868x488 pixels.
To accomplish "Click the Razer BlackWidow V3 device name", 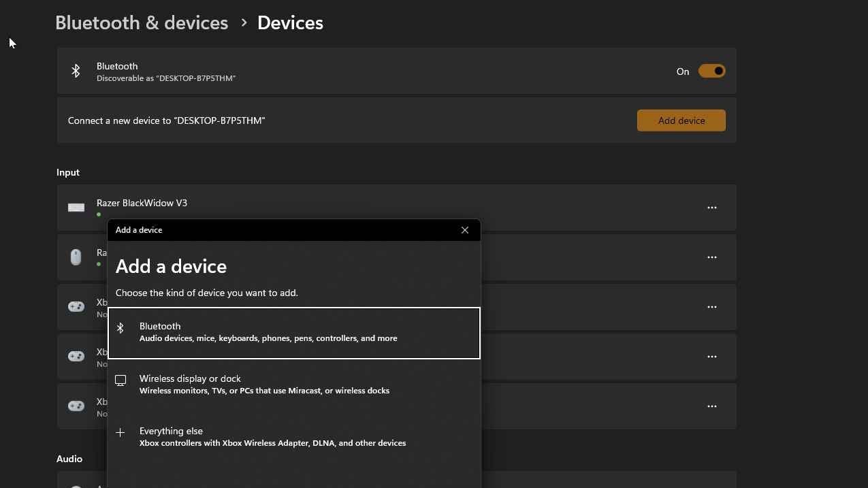I will pyautogui.click(x=142, y=203).
